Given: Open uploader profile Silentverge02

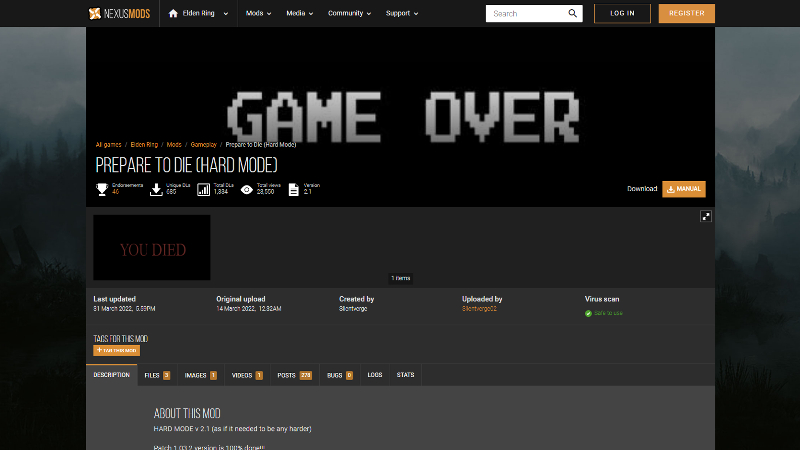Looking at the screenshot, I should [479, 309].
